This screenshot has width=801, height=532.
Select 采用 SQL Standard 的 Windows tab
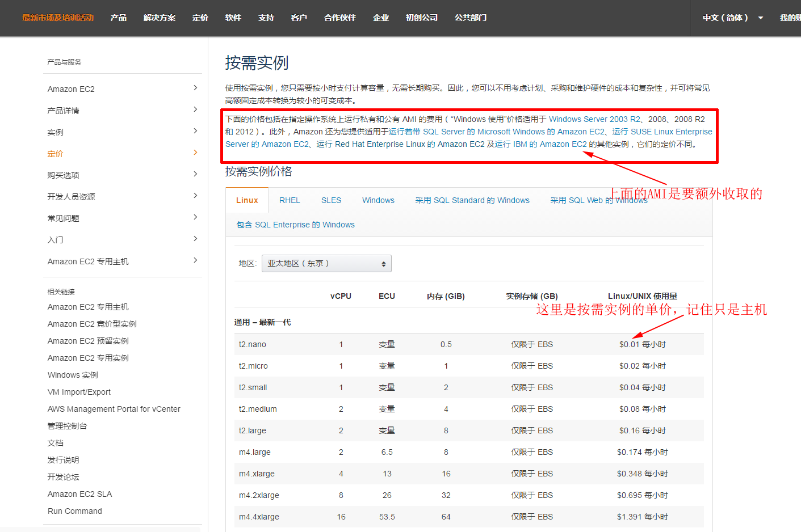point(472,200)
